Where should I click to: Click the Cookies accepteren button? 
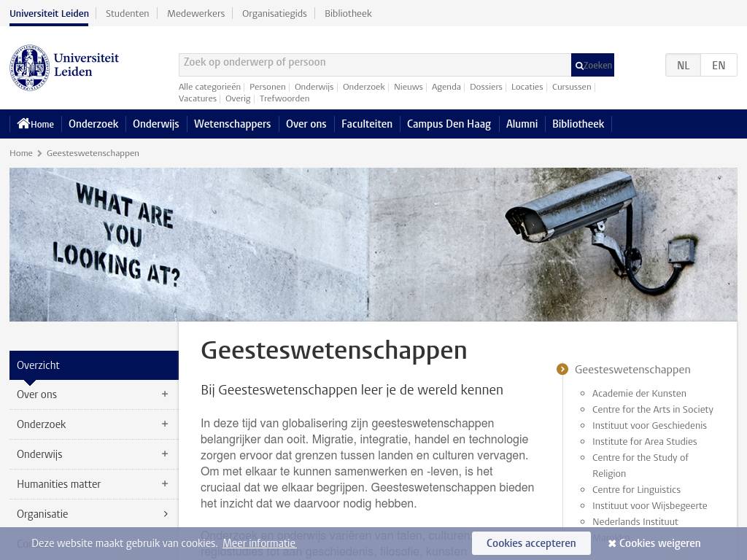pyautogui.click(x=530, y=543)
